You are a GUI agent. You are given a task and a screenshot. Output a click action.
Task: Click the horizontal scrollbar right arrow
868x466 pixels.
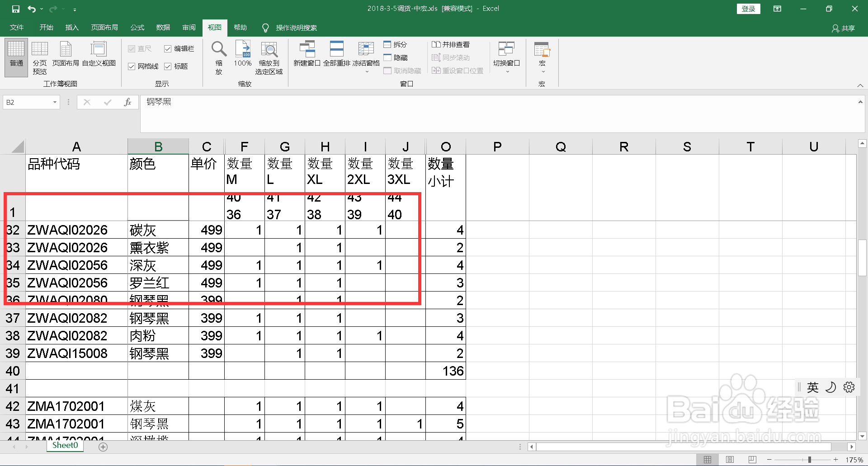852,447
